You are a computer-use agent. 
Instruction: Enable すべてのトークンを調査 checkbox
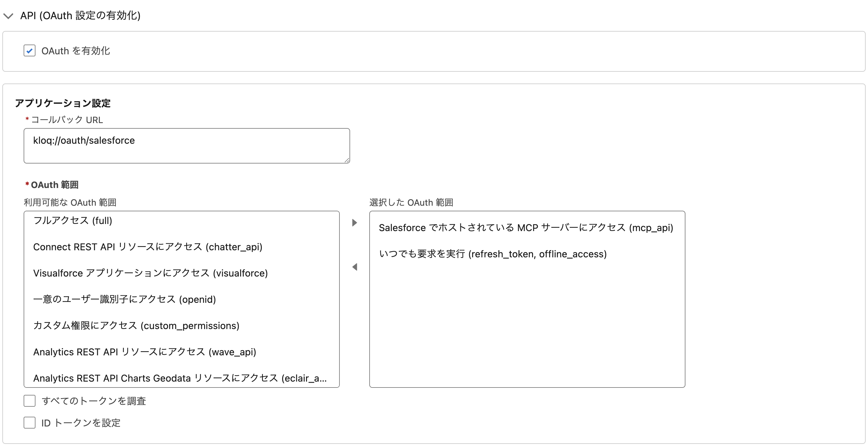tap(30, 401)
